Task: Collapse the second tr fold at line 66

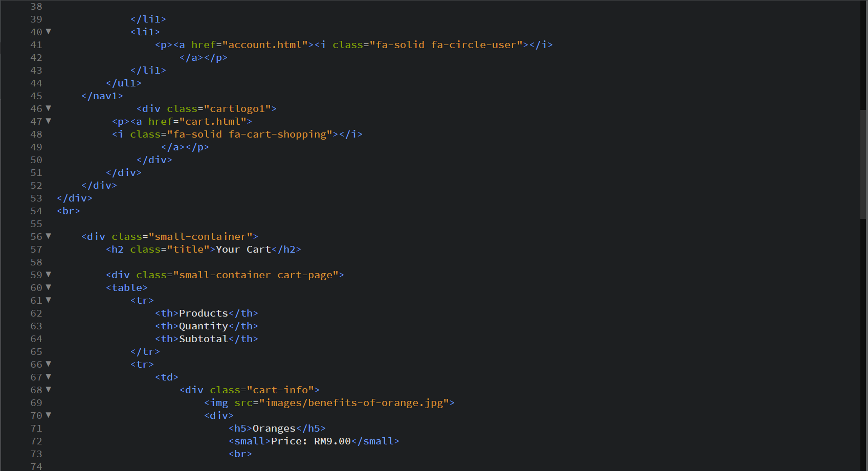Action: (x=48, y=364)
